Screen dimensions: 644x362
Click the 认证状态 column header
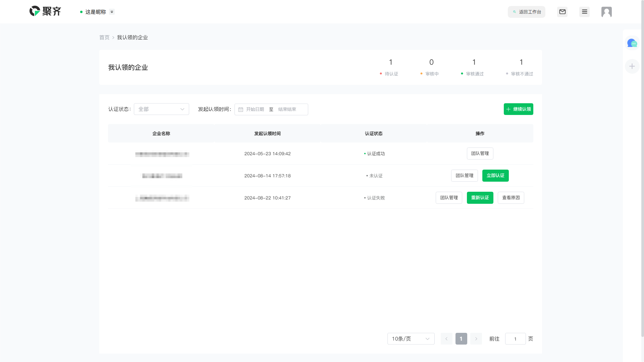[374, 133]
